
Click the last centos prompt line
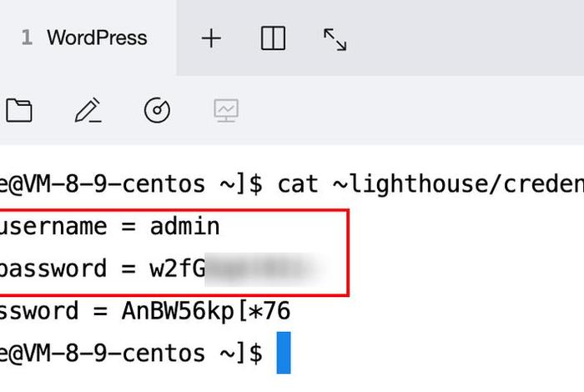click(131, 353)
